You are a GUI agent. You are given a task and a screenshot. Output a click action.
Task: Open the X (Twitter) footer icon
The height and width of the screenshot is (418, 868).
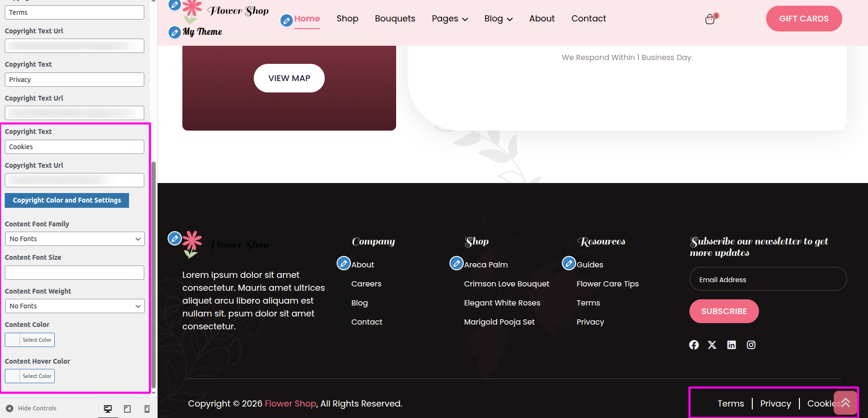click(x=712, y=345)
